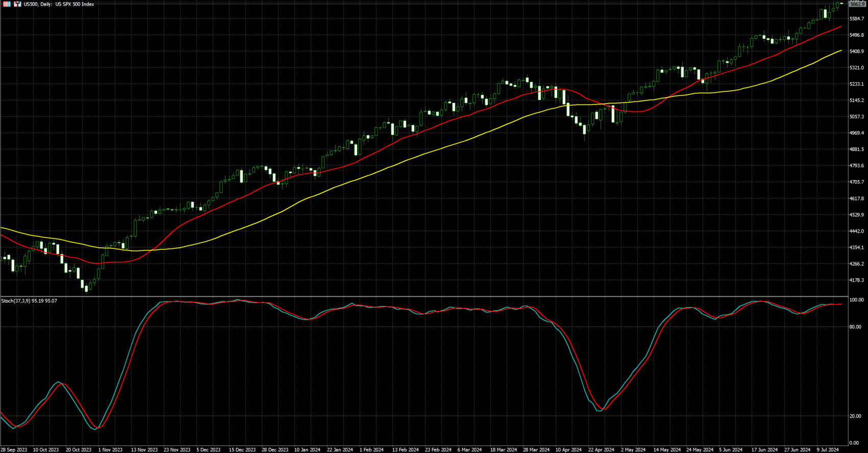Select the 28 Dec 2023 date label
The height and width of the screenshot is (453, 868).
275,450
